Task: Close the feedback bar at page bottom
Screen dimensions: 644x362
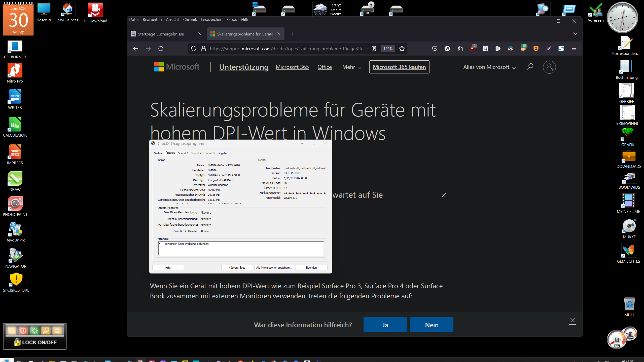Action: [572, 320]
